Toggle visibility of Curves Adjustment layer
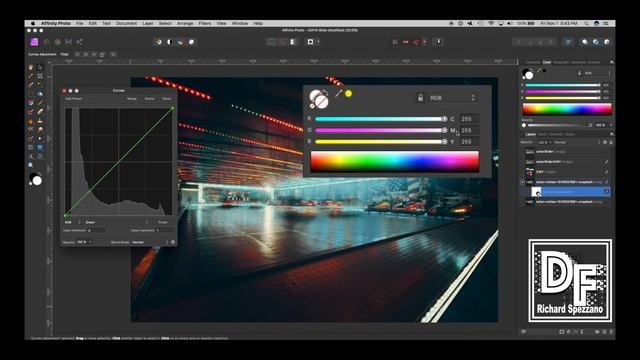The image size is (640, 360). pyautogui.click(x=607, y=191)
